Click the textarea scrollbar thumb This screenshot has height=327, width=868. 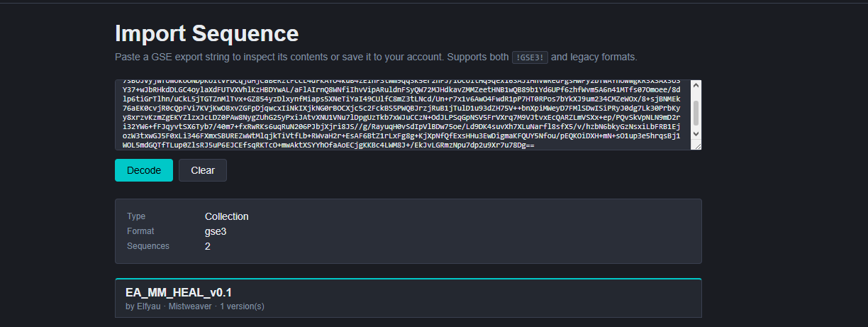click(x=696, y=111)
